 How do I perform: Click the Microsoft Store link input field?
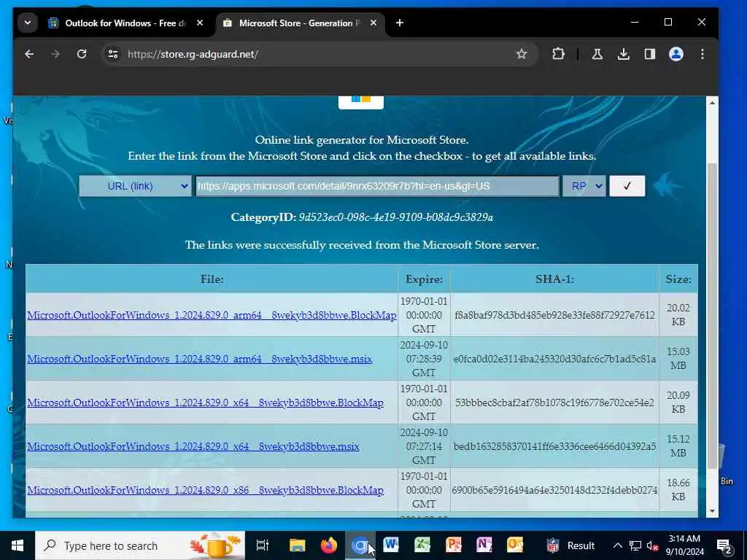tap(377, 186)
